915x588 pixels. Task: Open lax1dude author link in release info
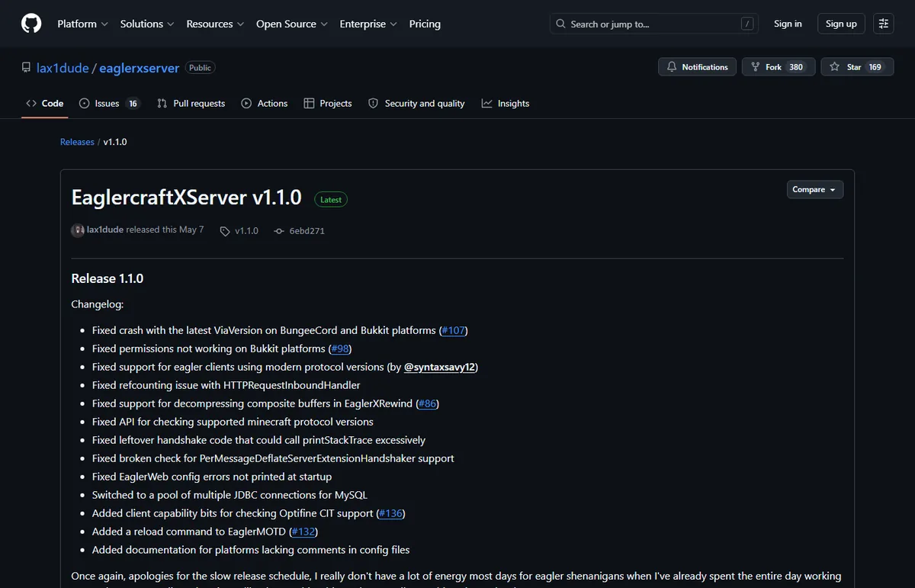point(105,230)
